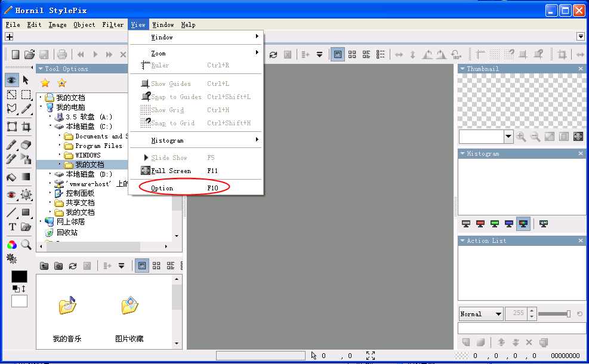Open the Object menu
This screenshot has width=589, height=364.
(x=84, y=25)
